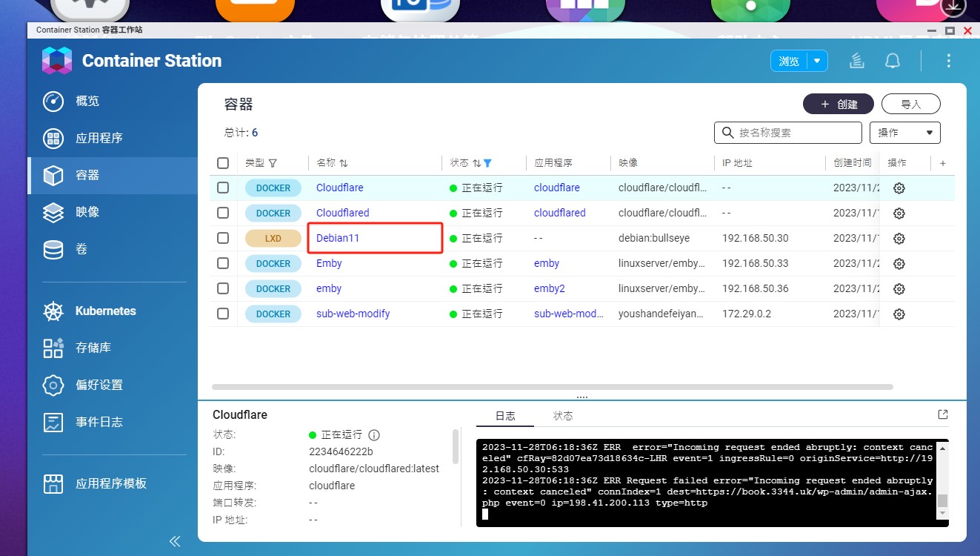Open the three-dot overflow menu
This screenshot has height=556, width=980.
(x=948, y=61)
